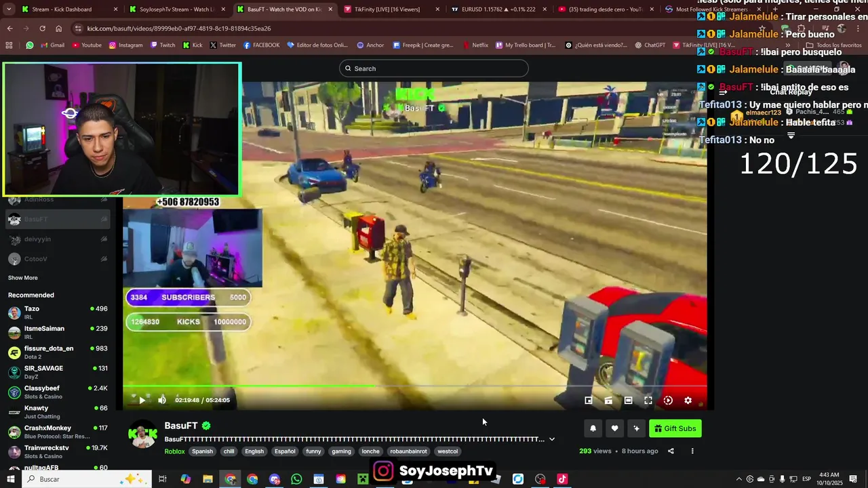This screenshot has height=488, width=868.
Task: Open picture-in-picture mini player
Action: pyautogui.click(x=589, y=401)
